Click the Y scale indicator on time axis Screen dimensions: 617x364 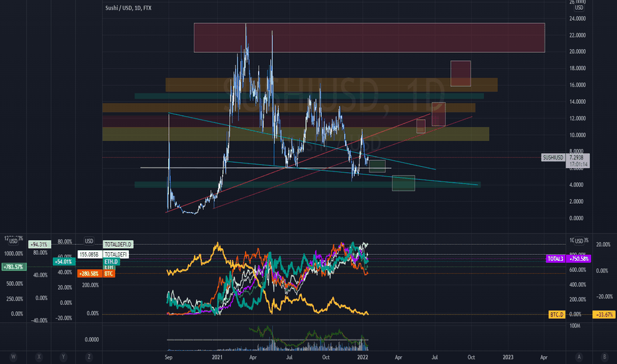pos(64,357)
